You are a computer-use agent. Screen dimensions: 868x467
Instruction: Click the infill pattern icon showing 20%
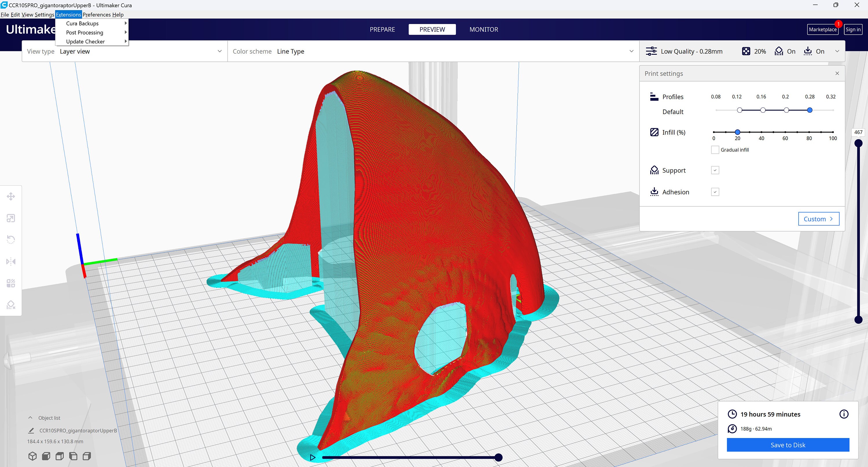coord(746,51)
